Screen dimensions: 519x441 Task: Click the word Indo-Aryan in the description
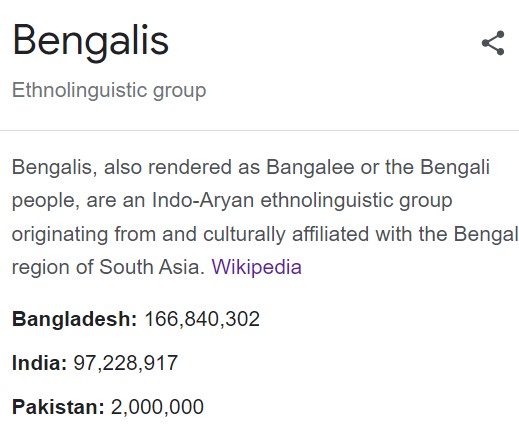[203, 200]
